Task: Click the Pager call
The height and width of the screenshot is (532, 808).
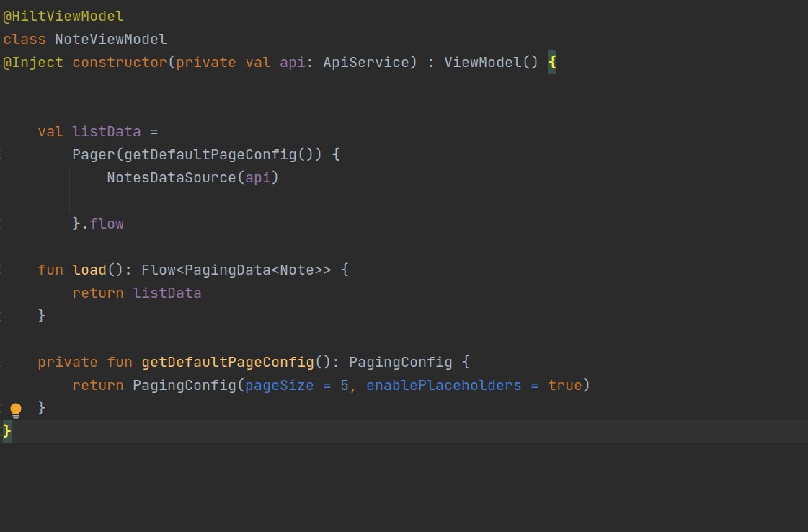Action: [94, 155]
